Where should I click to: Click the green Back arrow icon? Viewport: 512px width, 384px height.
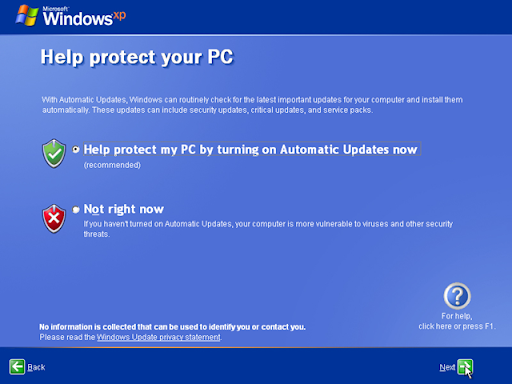17,367
